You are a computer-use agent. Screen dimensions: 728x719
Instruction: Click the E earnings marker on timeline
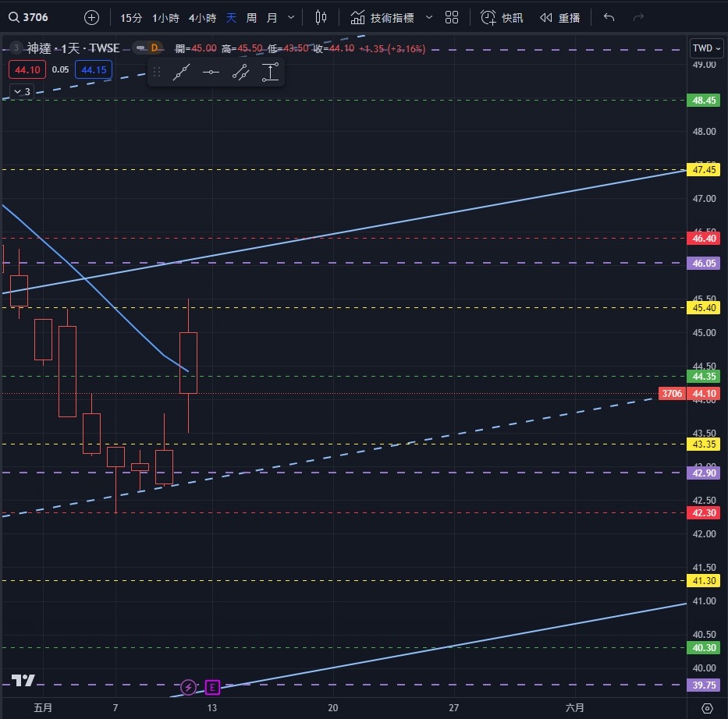click(212, 687)
